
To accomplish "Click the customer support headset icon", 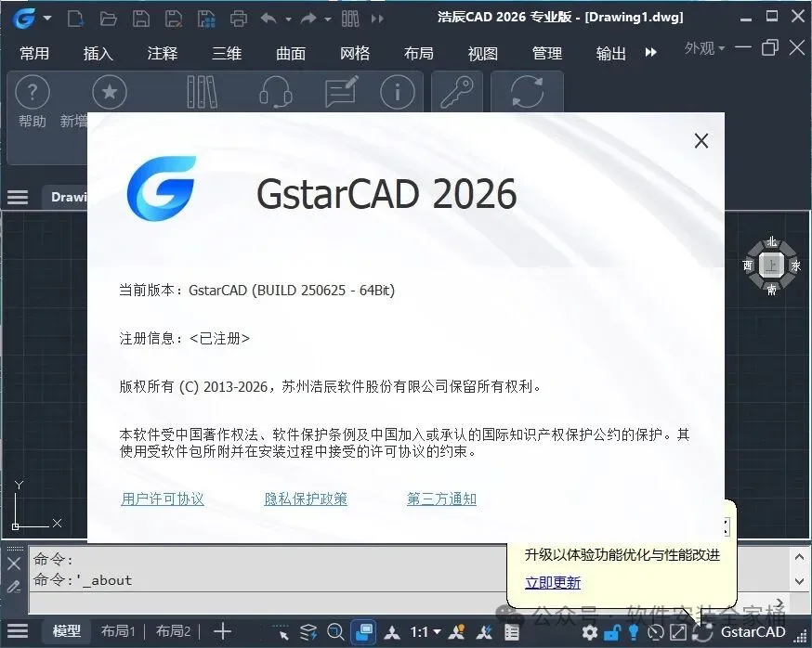I will click(276, 92).
